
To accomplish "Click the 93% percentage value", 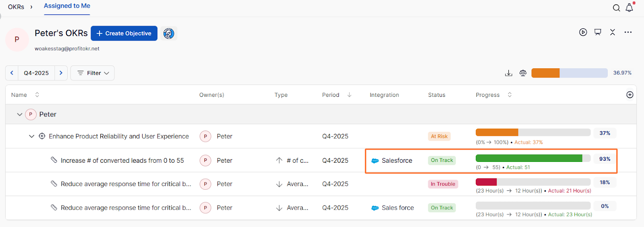I will point(605,159).
